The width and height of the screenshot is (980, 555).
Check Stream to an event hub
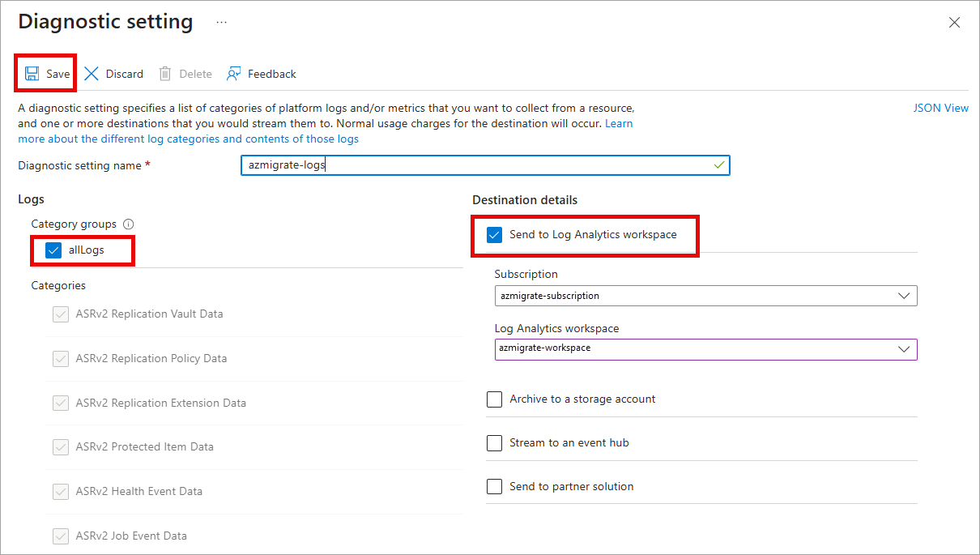[495, 443]
